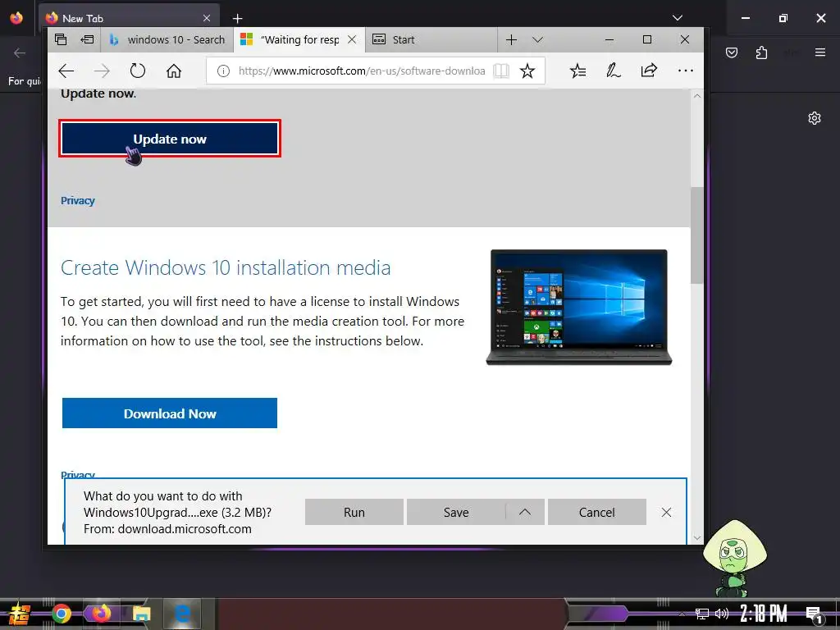Click taskbar clock 2:18 PM

(764, 614)
